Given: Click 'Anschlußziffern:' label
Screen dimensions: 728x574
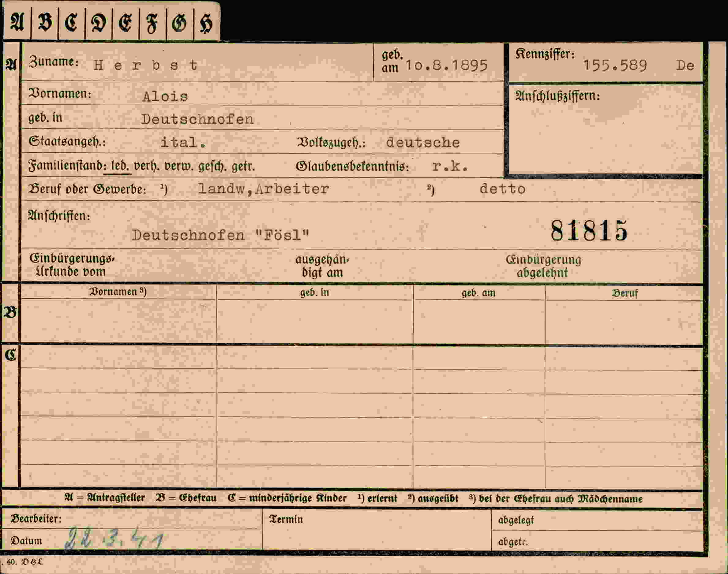Looking at the screenshot, I should (x=557, y=96).
